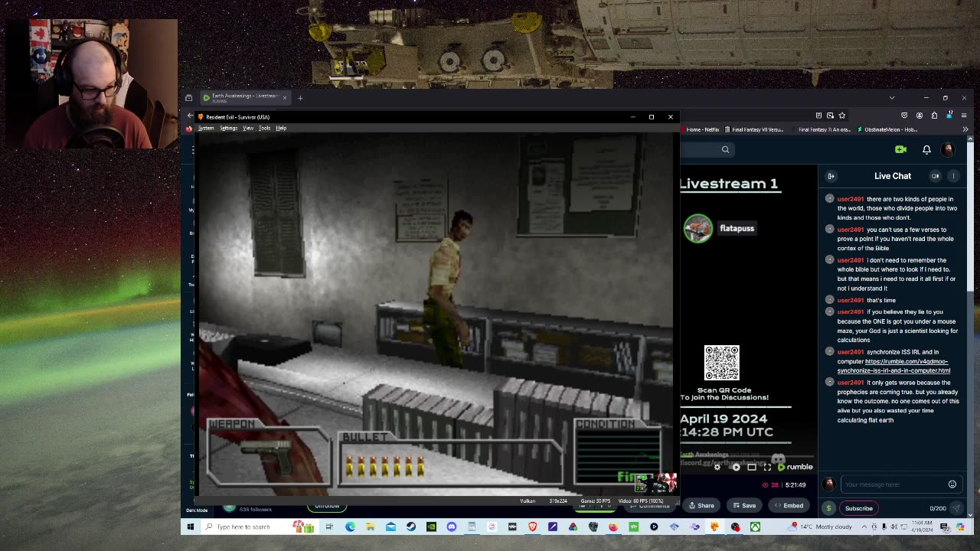Open the rumble.com synchronize-iss chat link
Screen dimensions: 980x551
coord(894,366)
